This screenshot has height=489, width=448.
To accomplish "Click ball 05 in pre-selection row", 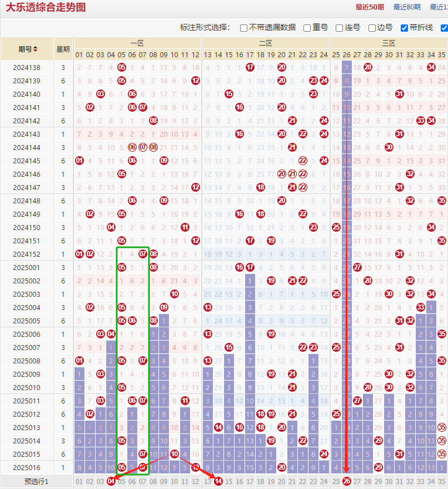I will (122, 481).
